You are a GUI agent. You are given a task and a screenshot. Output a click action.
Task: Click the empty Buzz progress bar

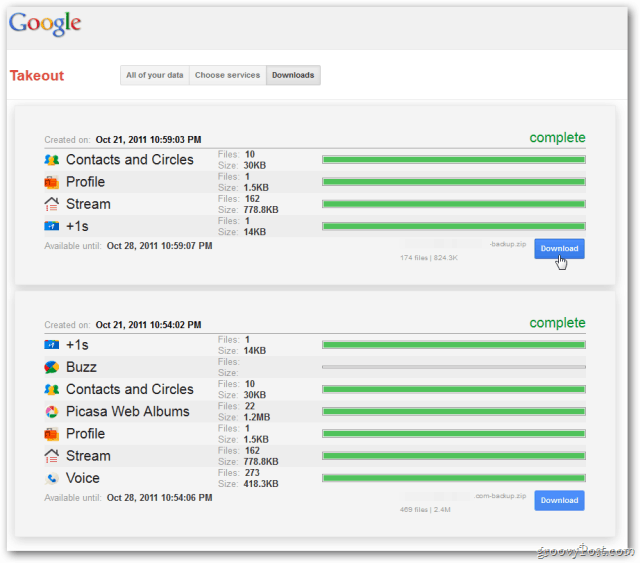pos(453,367)
